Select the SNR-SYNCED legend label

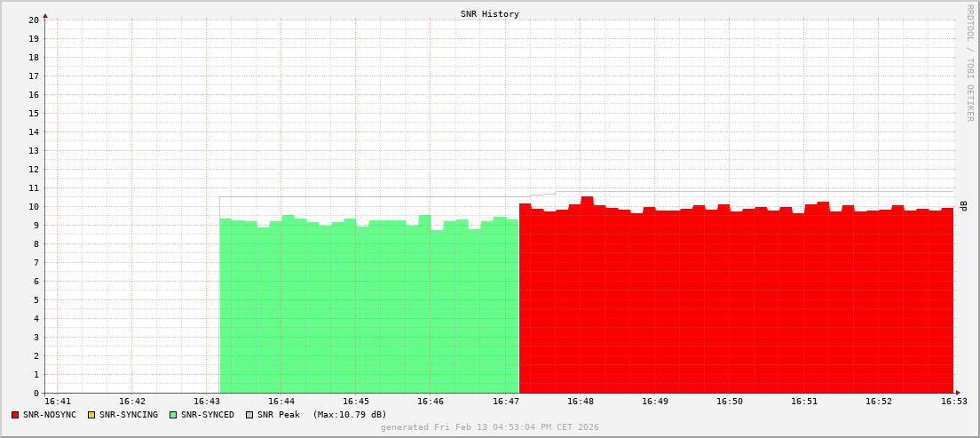point(208,415)
